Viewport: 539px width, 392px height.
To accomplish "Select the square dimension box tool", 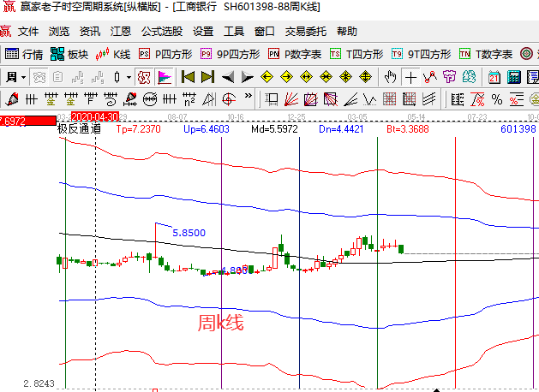I will click(x=272, y=99).
